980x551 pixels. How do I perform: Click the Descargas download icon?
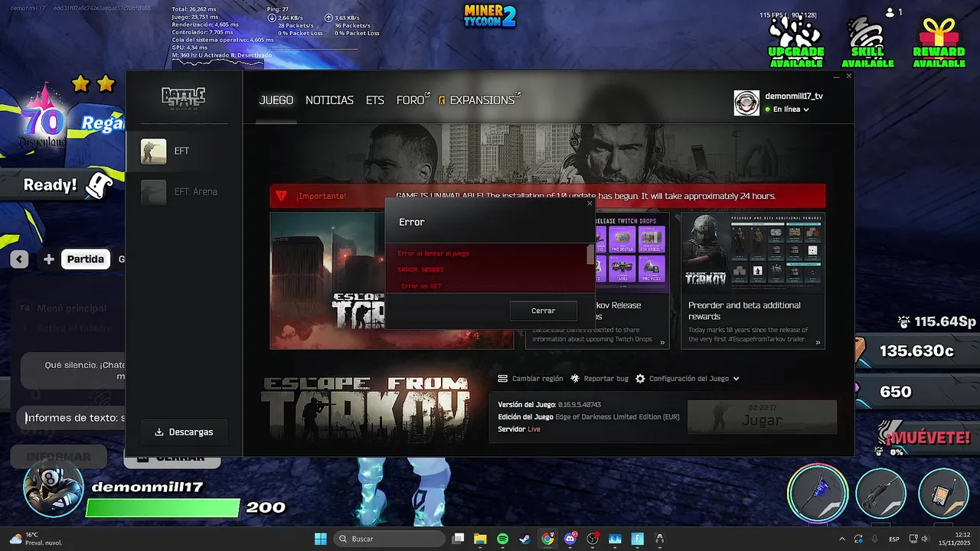159,432
